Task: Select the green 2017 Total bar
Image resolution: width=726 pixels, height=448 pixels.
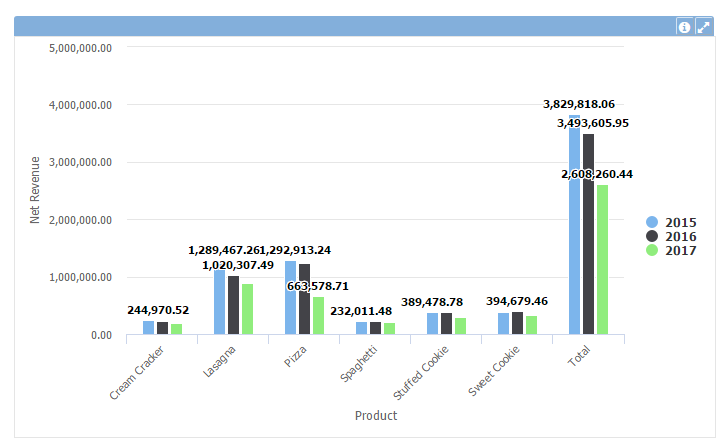Action: click(x=603, y=259)
